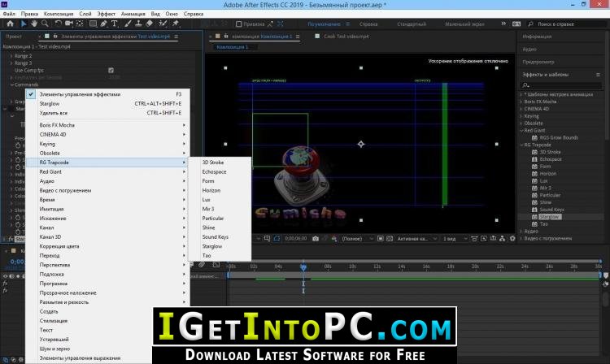Screen dimensions: 610x364
Task: Select the Roto Brush tool
Action: 163,24
